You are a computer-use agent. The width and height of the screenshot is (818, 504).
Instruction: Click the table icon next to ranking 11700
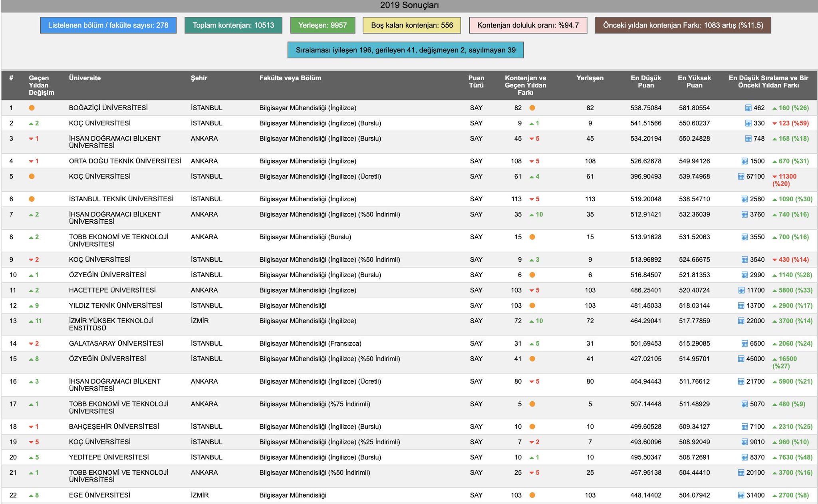point(741,290)
